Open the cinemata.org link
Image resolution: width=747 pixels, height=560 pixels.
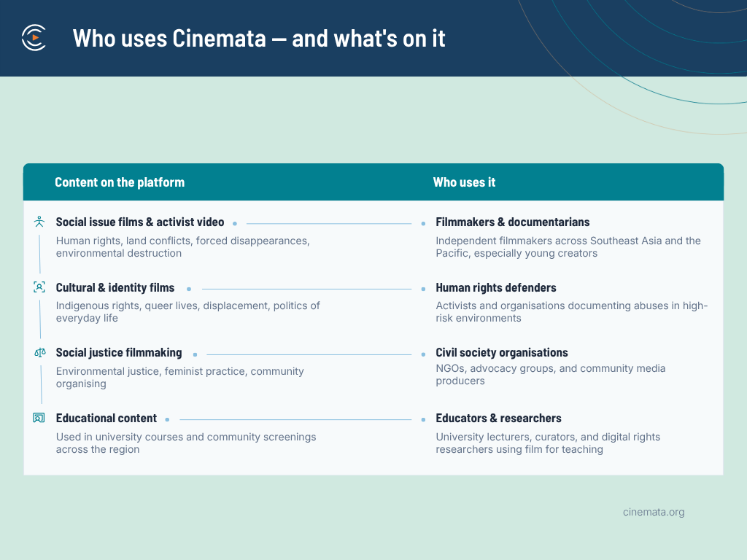[x=654, y=512]
